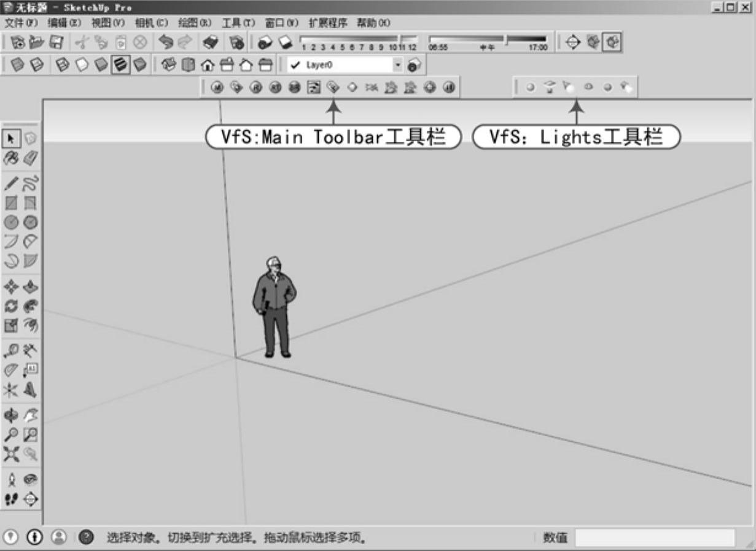Open V-Ray material editor M icon
The height and width of the screenshot is (551, 756).
[x=216, y=88]
